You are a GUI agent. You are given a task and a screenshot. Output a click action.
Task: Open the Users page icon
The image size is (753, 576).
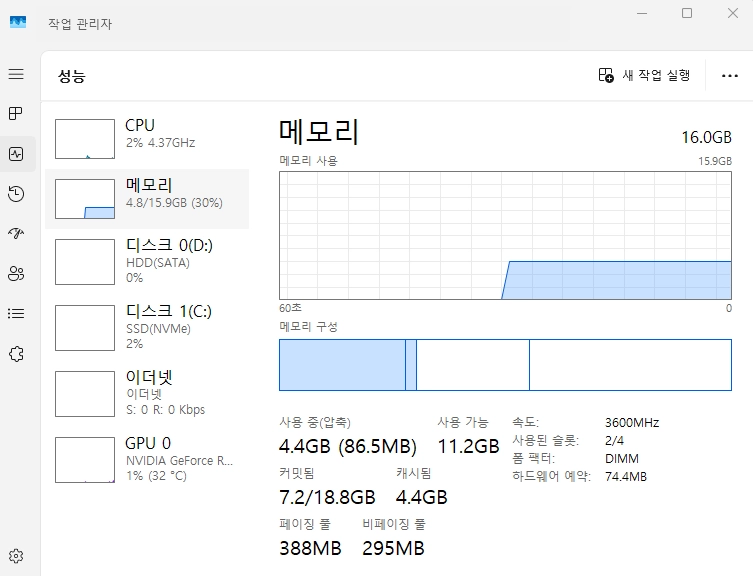(x=16, y=273)
